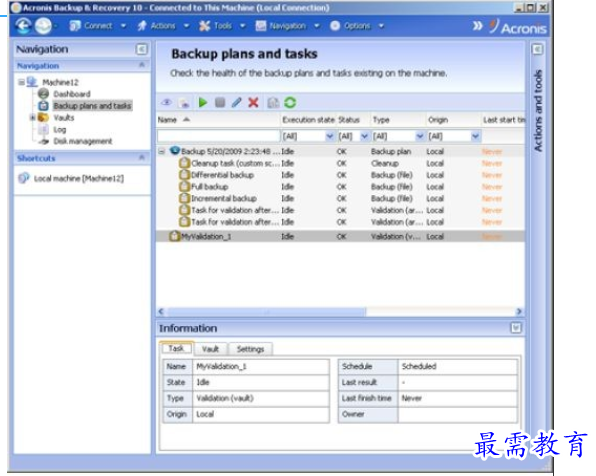The width and height of the screenshot is (596, 476).
Task: Collapse the Navigation section header chevron
Action: [142, 65]
